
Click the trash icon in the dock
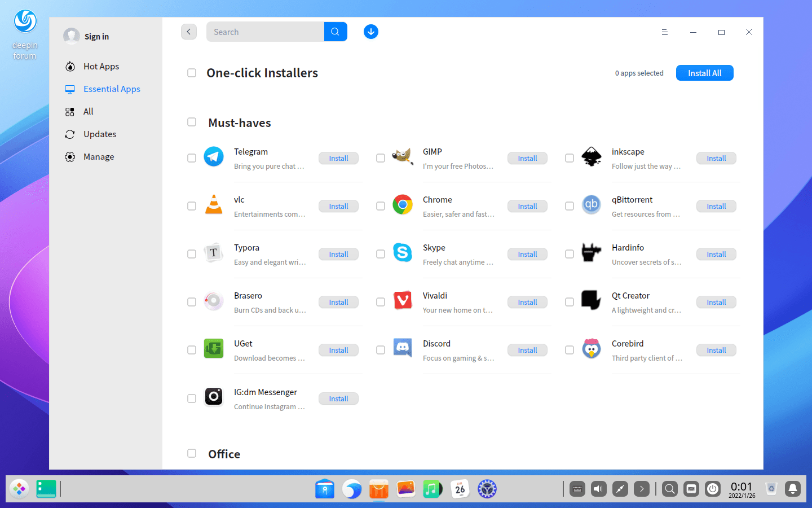click(x=771, y=489)
